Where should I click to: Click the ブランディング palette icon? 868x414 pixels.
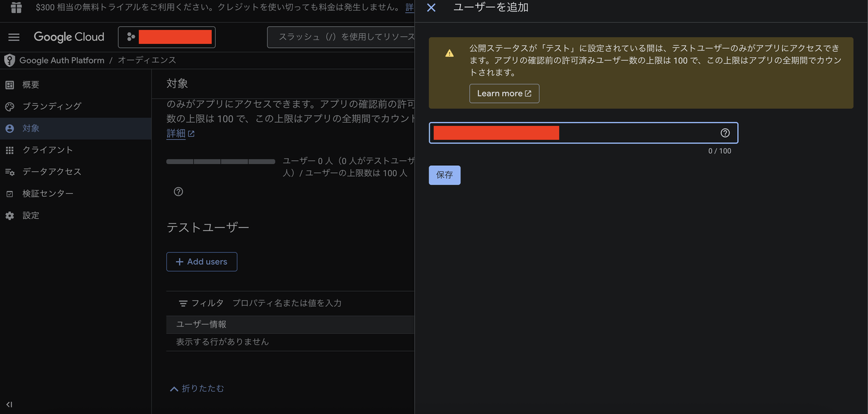coord(10,107)
